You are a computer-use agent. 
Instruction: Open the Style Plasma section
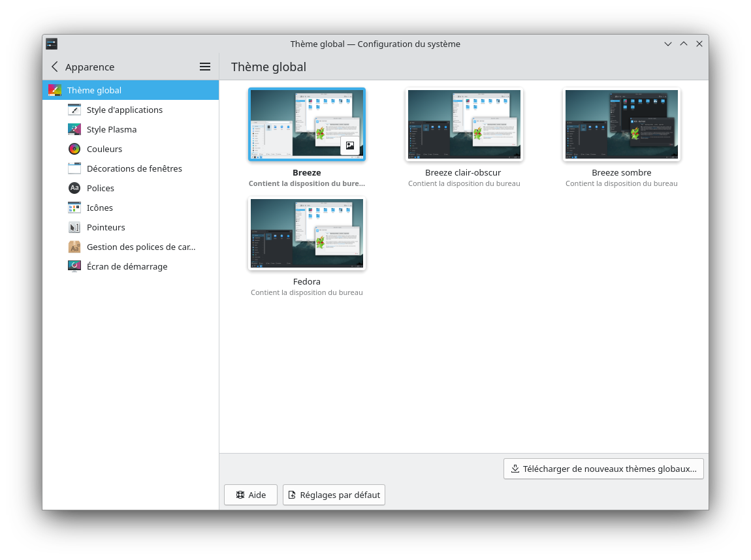(131, 129)
